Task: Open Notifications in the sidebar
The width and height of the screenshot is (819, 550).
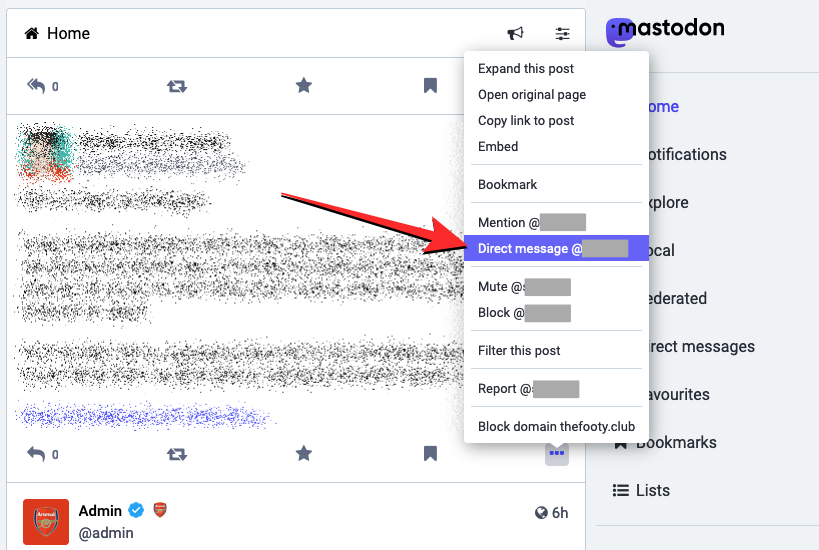Action: (x=686, y=155)
